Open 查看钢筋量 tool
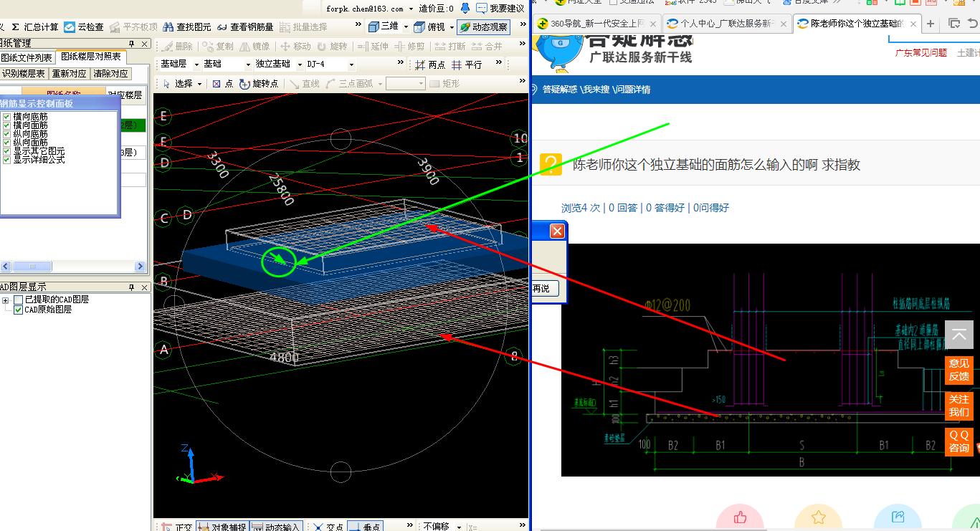The image size is (980, 531). [244, 27]
